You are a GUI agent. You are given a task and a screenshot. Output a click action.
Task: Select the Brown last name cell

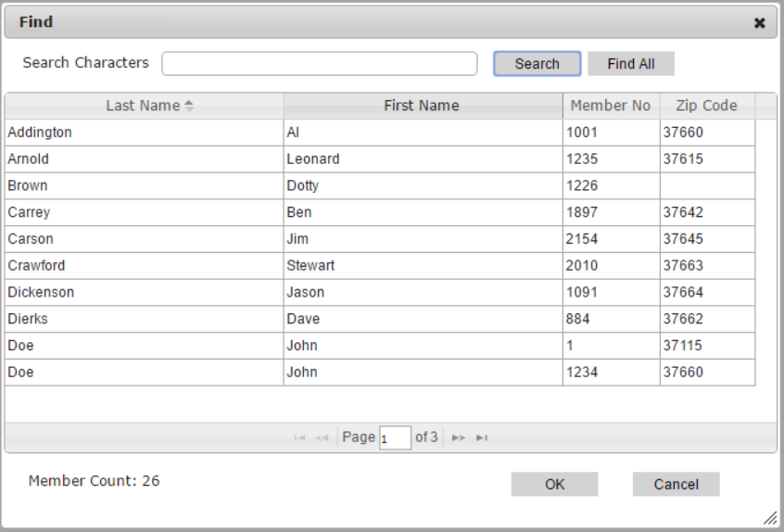point(144,185)
